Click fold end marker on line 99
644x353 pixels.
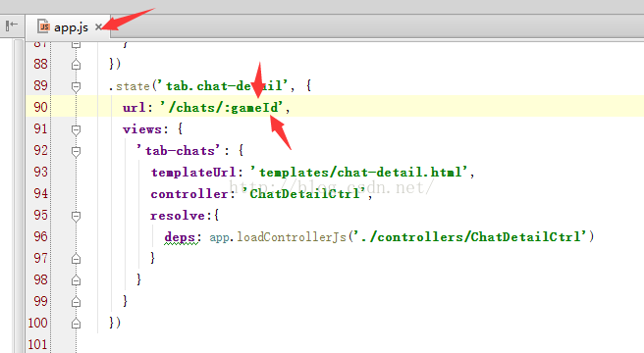(76, 302)
